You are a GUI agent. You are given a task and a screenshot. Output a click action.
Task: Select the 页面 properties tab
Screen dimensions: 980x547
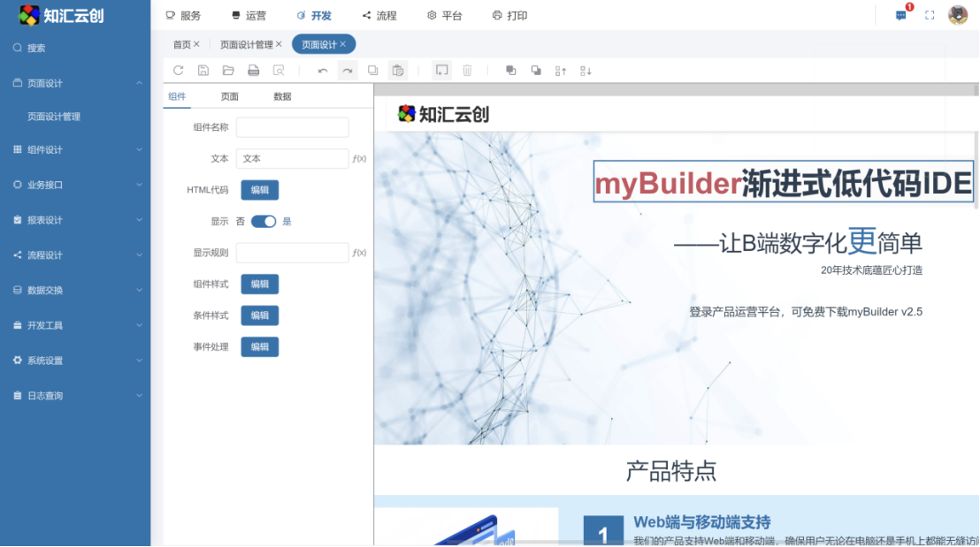click(229, 96)
